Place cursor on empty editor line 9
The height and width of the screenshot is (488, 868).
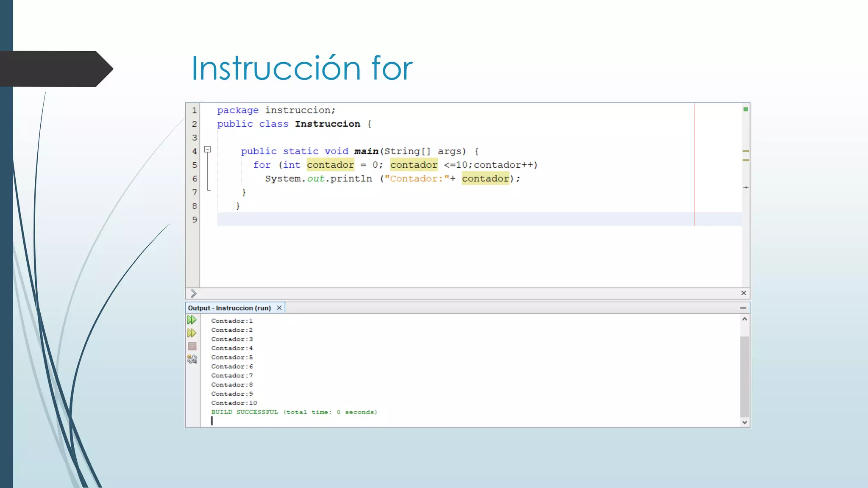[x=424, y=219]
